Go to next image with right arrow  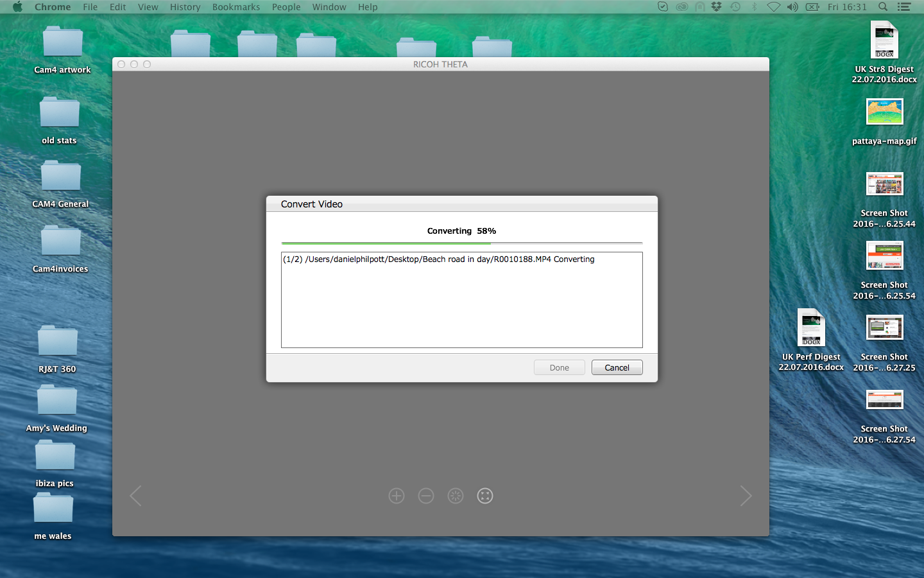(745, 496)
